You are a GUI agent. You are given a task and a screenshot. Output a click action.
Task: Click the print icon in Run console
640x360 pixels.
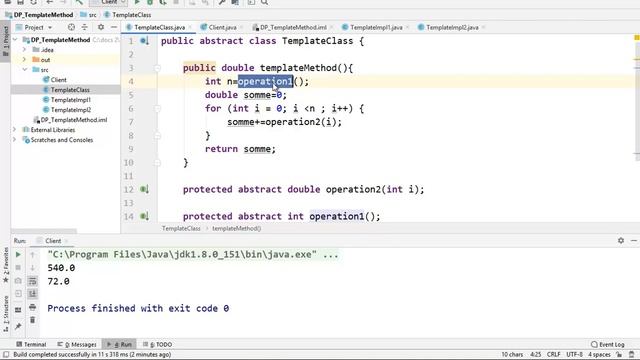tap(33, 307)
